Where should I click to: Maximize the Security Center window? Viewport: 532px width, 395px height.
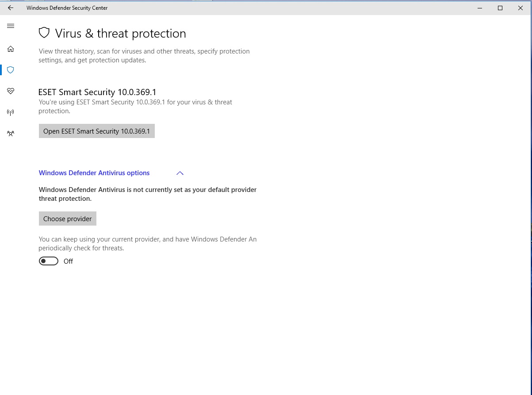tap(500, 8)
